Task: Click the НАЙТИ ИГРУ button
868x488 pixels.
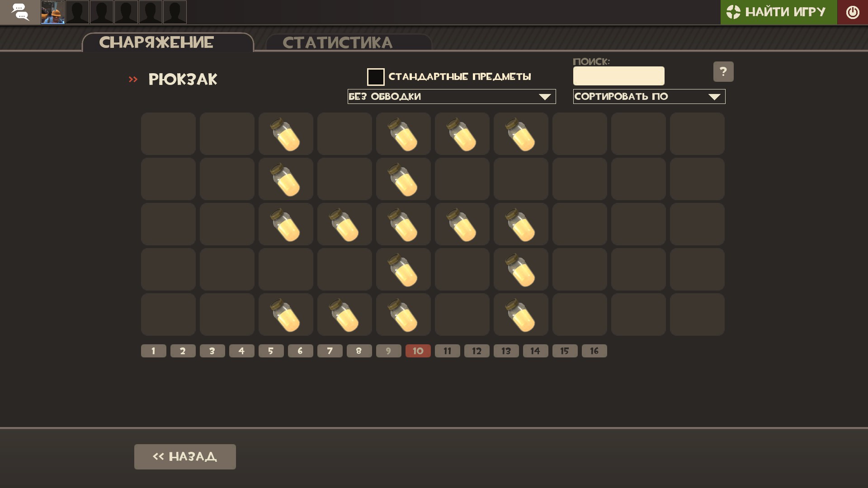Action: (778, 12)
